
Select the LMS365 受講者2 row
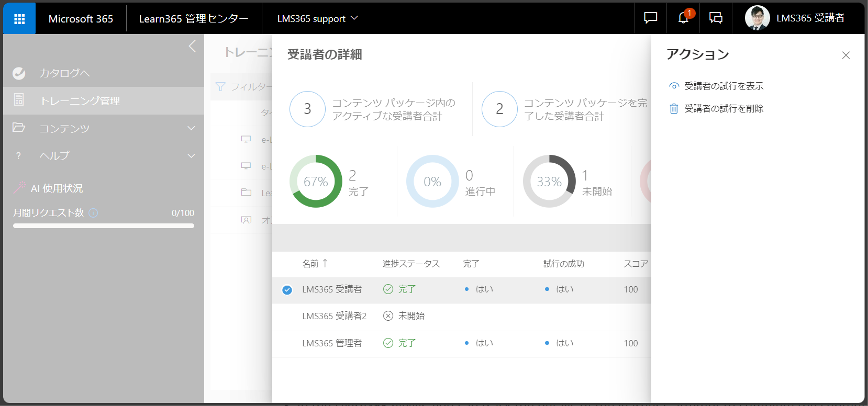[x=462, y=316]
